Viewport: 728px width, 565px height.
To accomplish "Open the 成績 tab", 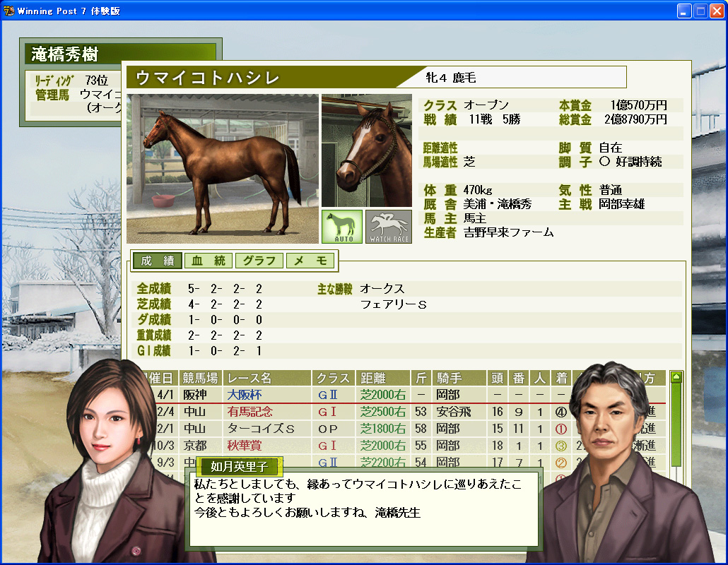I will (158, 261).
